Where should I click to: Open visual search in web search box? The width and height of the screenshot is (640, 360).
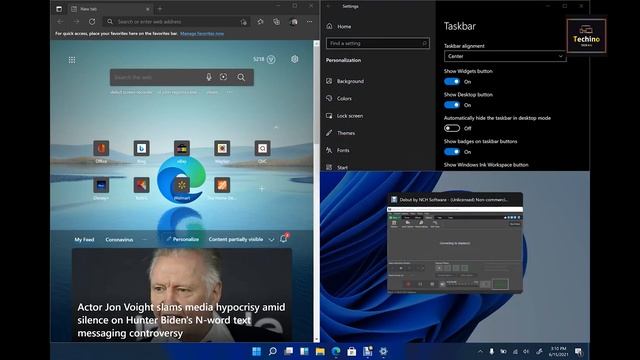(x=223, y=77)
